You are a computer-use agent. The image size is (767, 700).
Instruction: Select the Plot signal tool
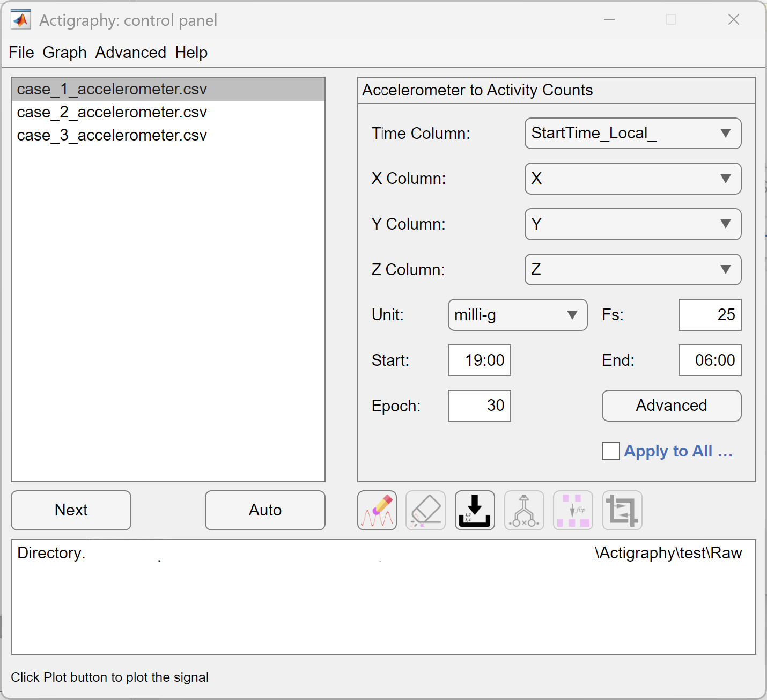[377, 510]
